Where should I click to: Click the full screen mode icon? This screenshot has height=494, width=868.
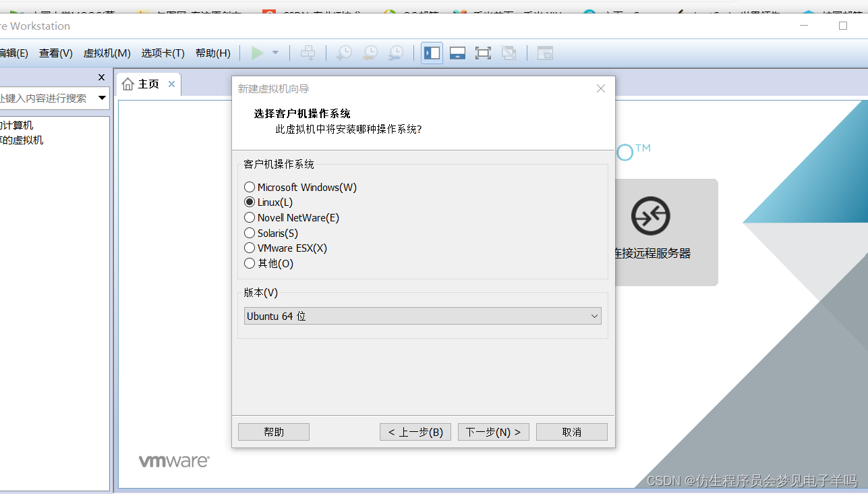coord(483,53)
